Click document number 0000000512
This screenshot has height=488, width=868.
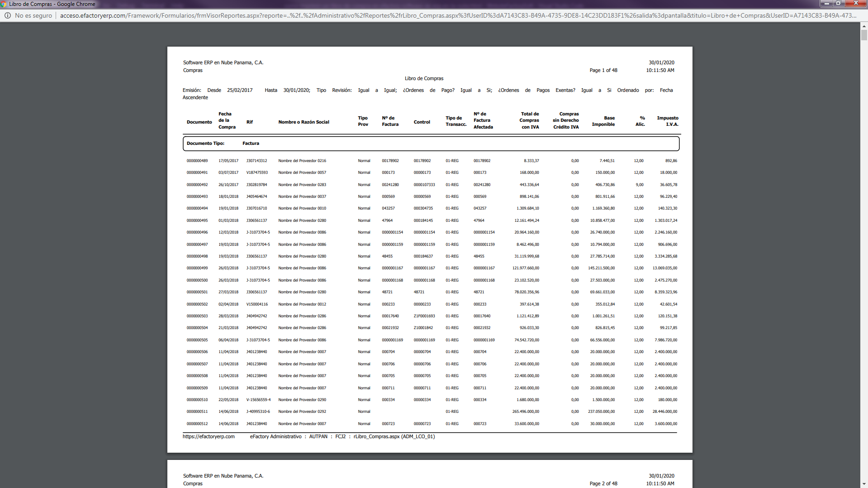197,424
